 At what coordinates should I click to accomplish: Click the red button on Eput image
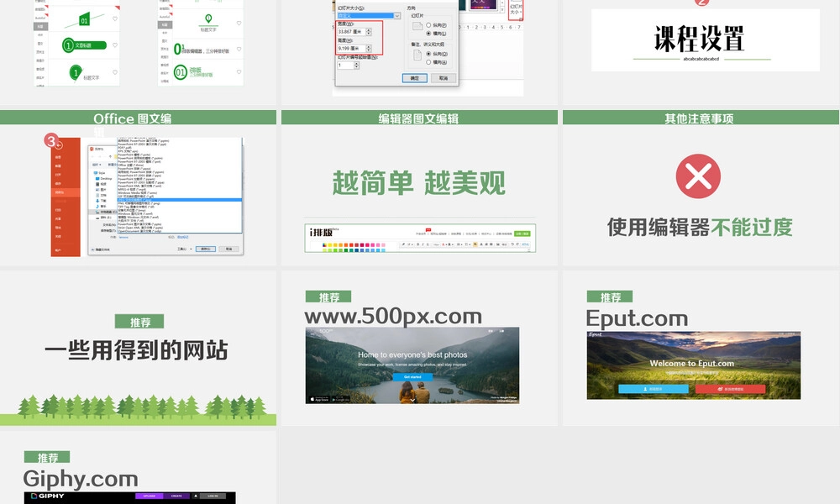(731, 389)
